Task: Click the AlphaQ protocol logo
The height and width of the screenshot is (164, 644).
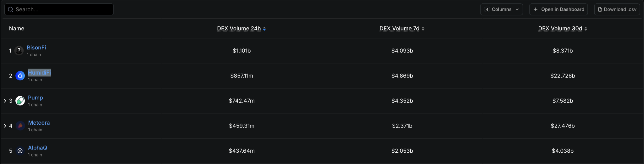Action: pos(20,151)
